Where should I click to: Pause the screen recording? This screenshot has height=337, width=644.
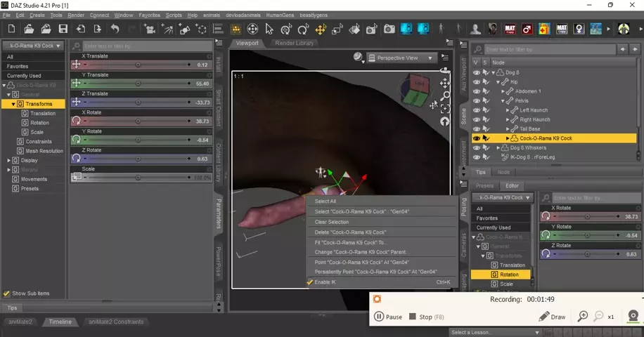(x=388, y=317)
